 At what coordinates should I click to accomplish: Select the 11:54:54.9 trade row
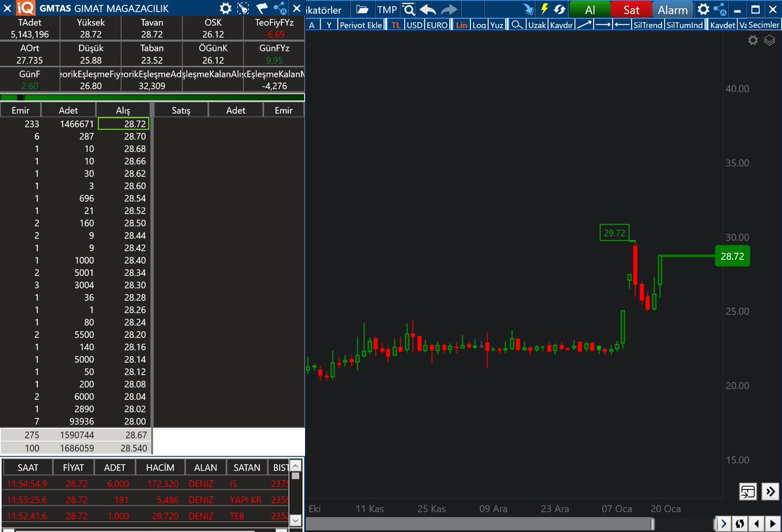click(144, 484)
